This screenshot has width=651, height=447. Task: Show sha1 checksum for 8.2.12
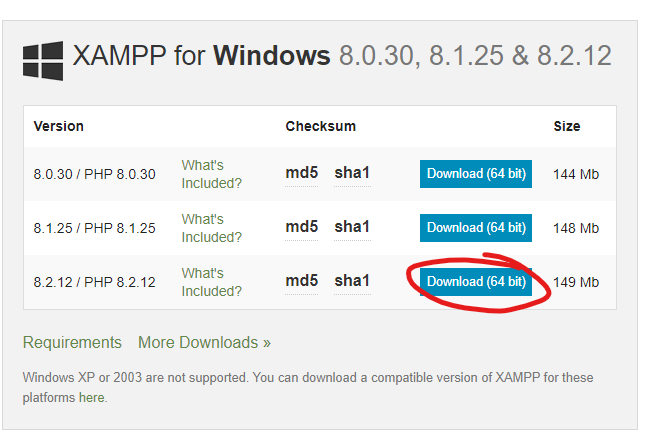(352, 281)
